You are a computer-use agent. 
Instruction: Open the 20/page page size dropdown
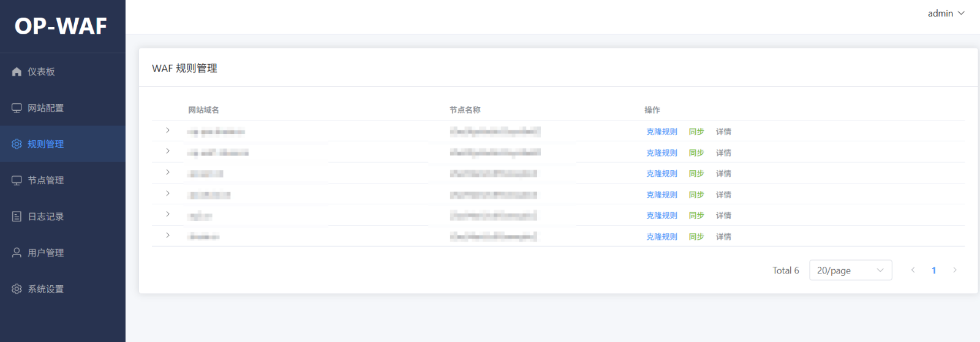click(x=850, y=270)
